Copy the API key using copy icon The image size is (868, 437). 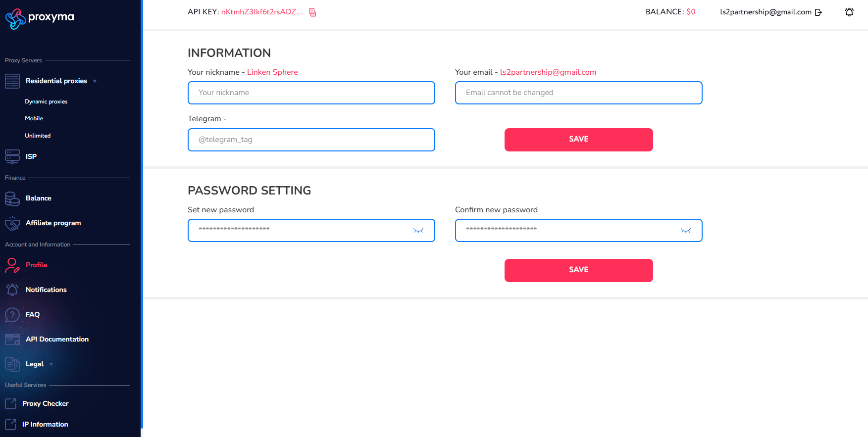312,12
